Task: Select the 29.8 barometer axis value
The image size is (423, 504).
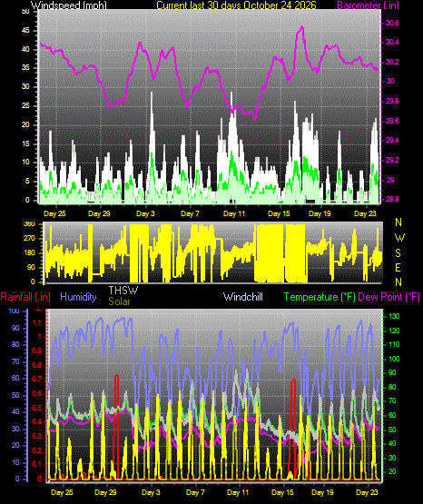Action: click(392, 101)
